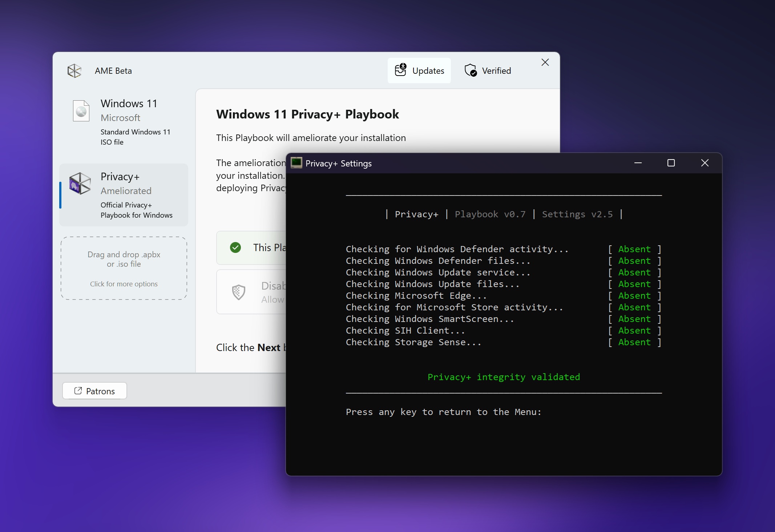775x532 pixels.
Task: Click the green checkmark verification icon
Action: click(235, 248)
